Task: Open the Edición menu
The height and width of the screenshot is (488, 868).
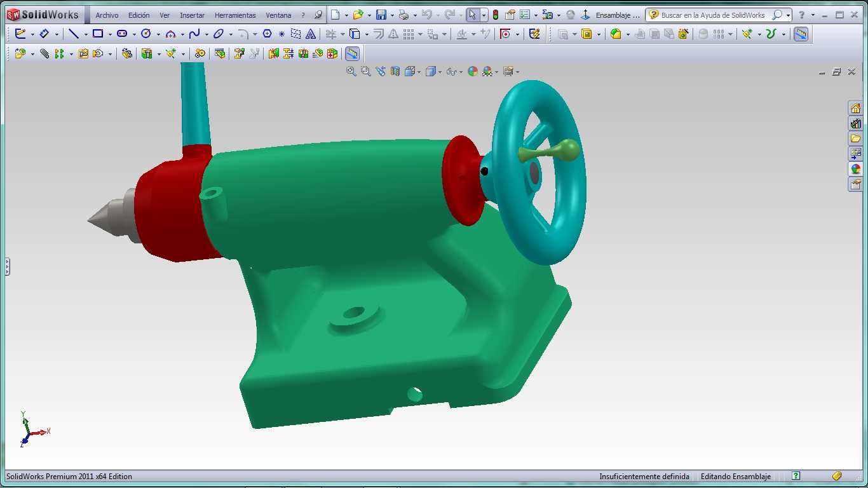Action: pyautogui.click(x=139, y=15)
